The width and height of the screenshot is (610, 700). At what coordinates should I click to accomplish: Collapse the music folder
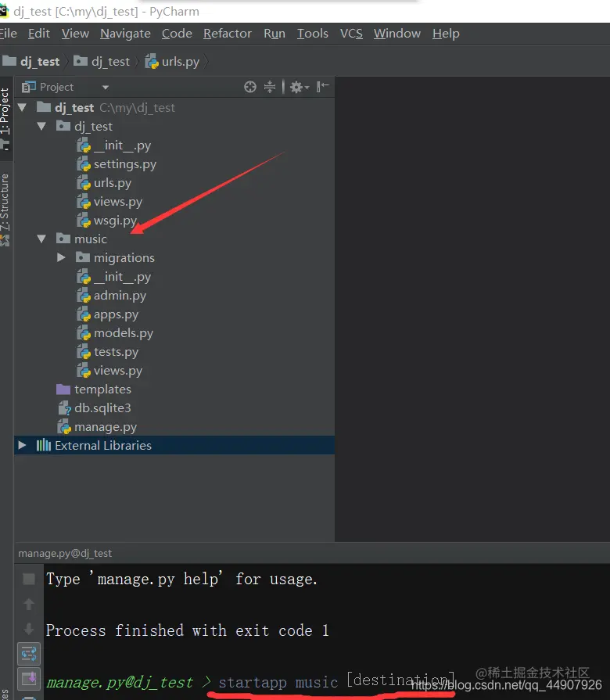[41, 239]
